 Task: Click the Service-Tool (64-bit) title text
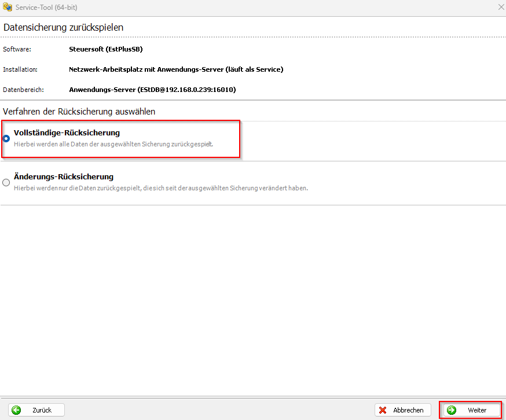pos(46,7)
